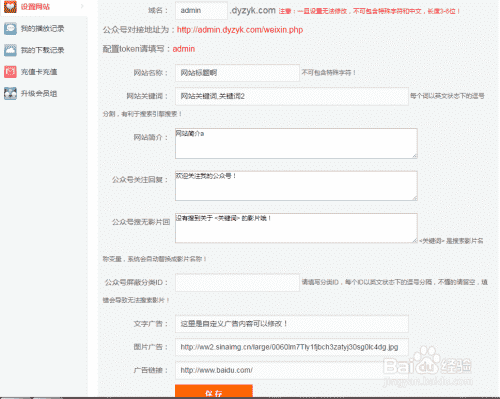Click the red token value admin

184,49
